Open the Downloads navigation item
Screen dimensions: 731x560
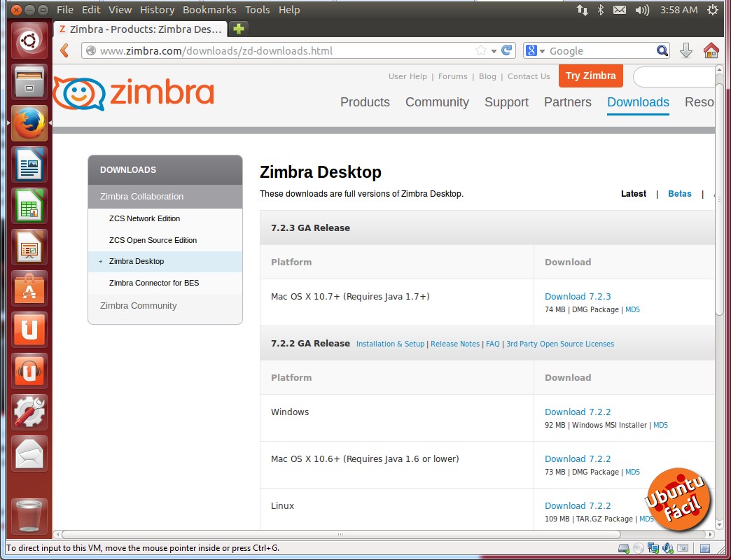click(638, 102)
